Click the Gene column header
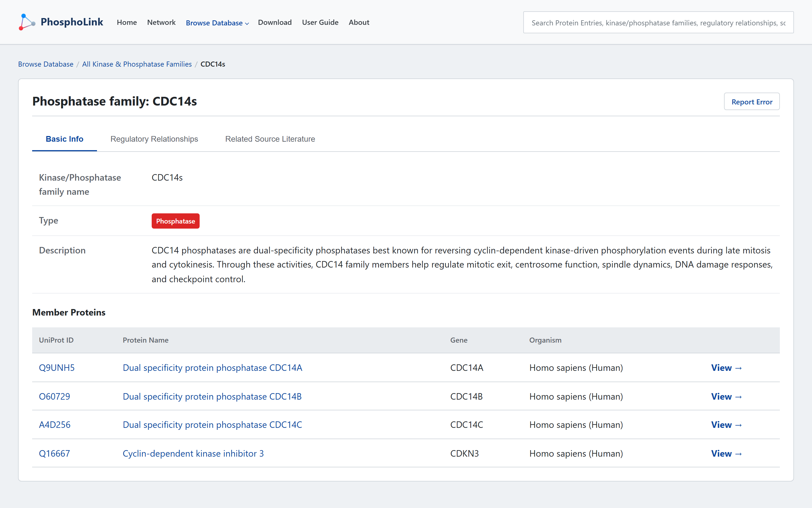812x508 pixels. tap(459, 340)
